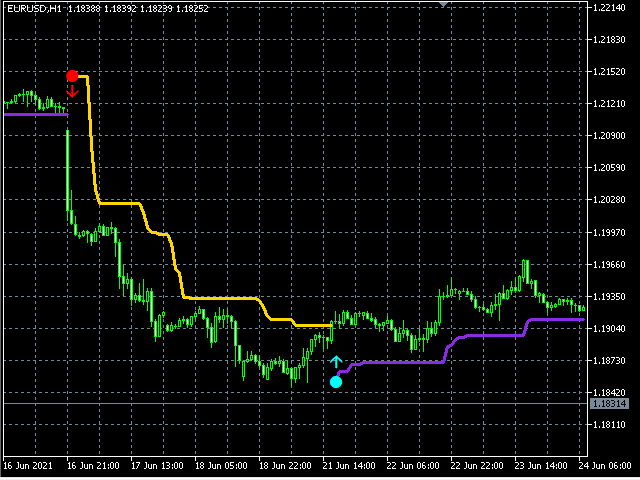
Task: Click the 1.19660 price scale label
Action: (609, 264)
